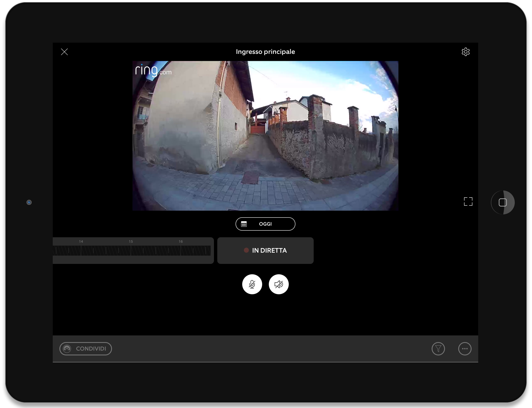This screenshot has width=532, height=408.
Task: Unmute the speaker audio
Action: coord(279,284)
